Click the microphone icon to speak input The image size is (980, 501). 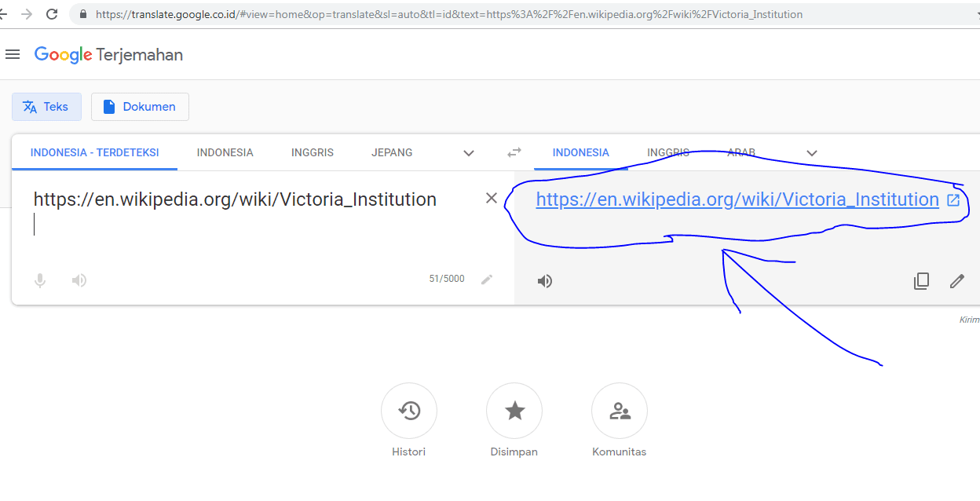pyautogui.click(x=39, y=280)
